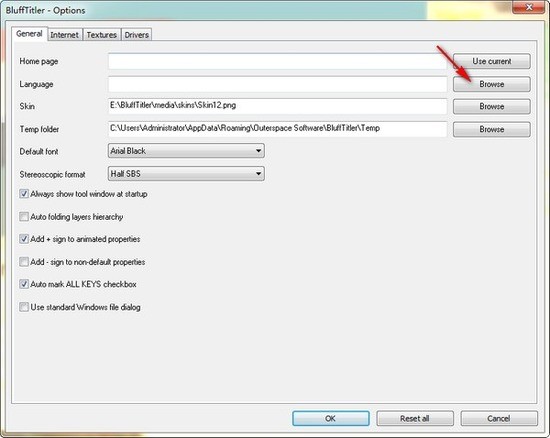Image resolution: width=550 pixels, height=438 pixels.
Task: Disable Auto mark ALL KEYS checkbox
Action: click(24, 284)
